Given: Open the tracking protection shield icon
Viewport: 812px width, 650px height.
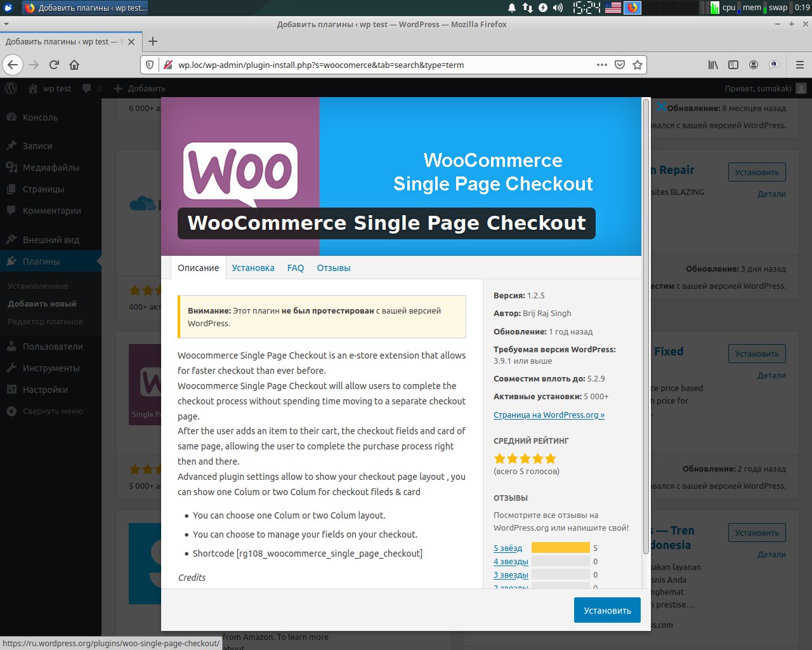Looking at the screenshot, I should (150, 65).
